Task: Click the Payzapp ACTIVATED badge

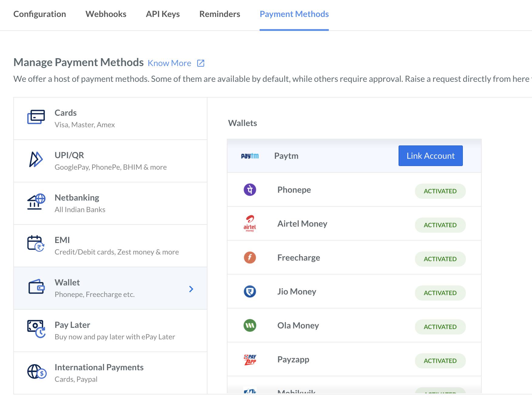Action: coord(440,361)
